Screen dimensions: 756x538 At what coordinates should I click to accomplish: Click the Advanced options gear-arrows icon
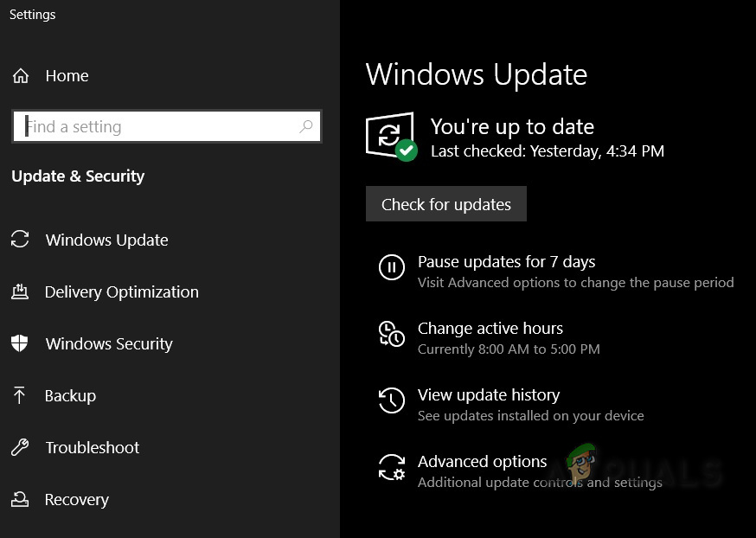392,467
